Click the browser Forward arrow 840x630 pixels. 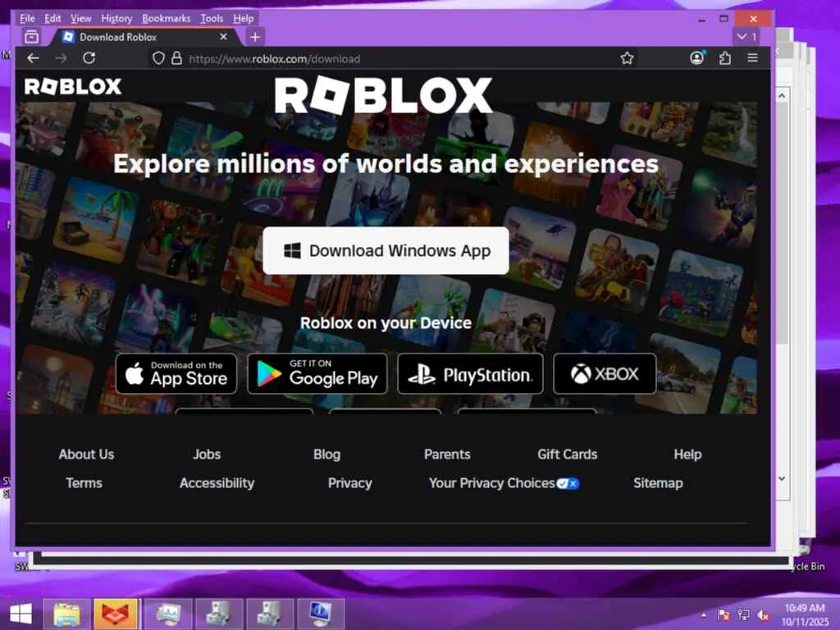click(x=61, y=58)
